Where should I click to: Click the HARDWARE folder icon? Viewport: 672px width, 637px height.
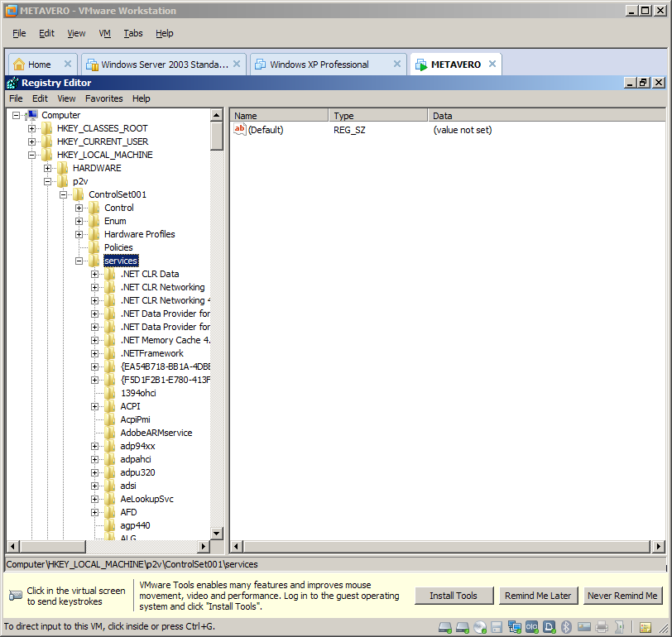click(x=62, y=168)
